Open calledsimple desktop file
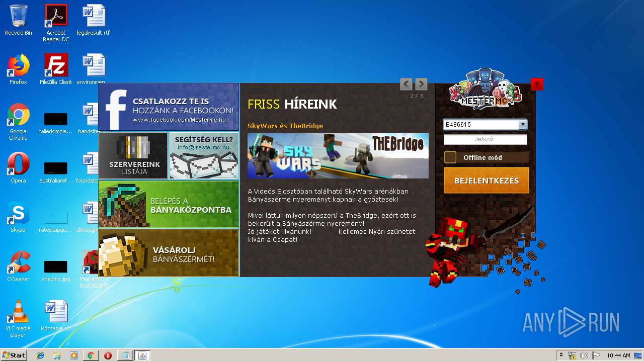The image size is (644, 362). (56, 123)
